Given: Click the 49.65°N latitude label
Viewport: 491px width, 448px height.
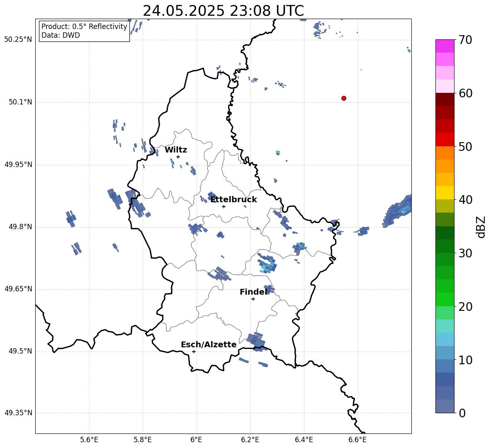Looking at the screenshot, I should click(x=18, y=288).
